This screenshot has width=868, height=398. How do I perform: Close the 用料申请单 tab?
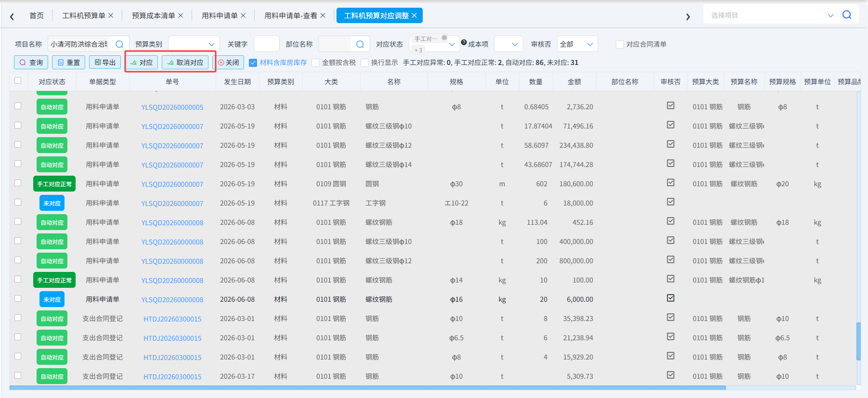[243, 15]
